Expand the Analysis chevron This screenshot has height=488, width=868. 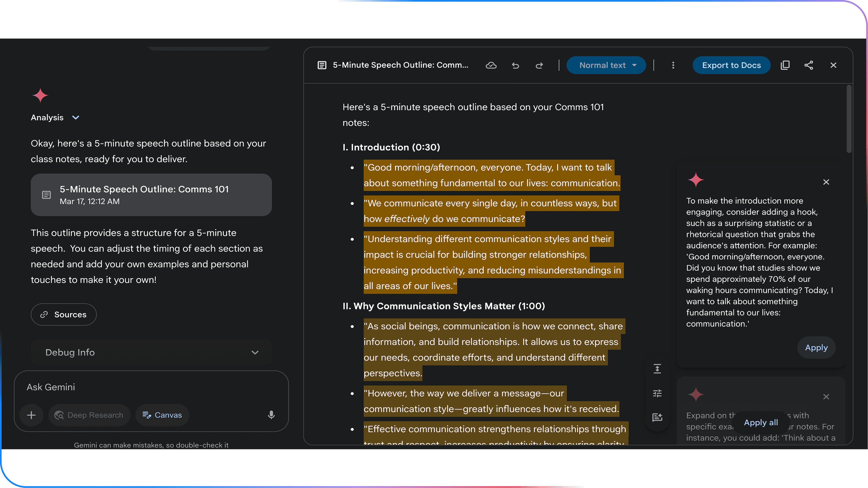pos(76,118)
